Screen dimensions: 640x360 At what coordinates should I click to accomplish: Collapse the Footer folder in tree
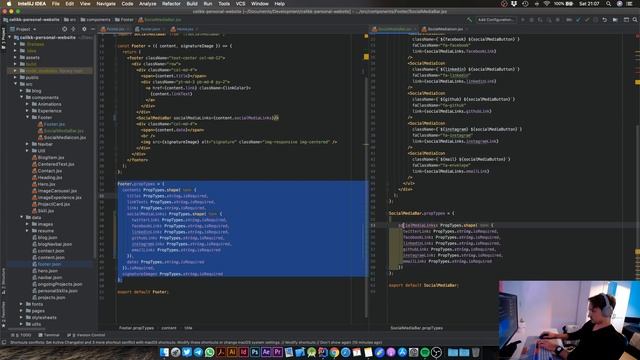point(27,117)
